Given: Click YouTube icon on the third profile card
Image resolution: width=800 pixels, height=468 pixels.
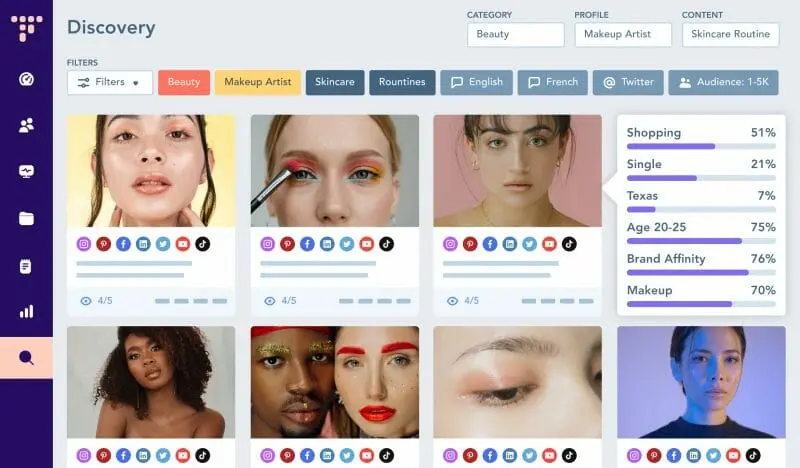Looking at the screenshot, I should [x=550, y=243].
